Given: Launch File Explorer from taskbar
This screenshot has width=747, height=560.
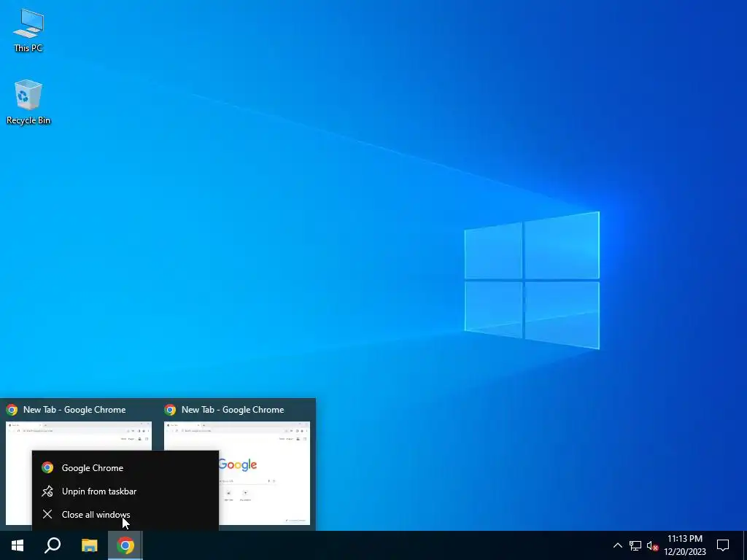Looking at the screenshot, I should 89,545.
